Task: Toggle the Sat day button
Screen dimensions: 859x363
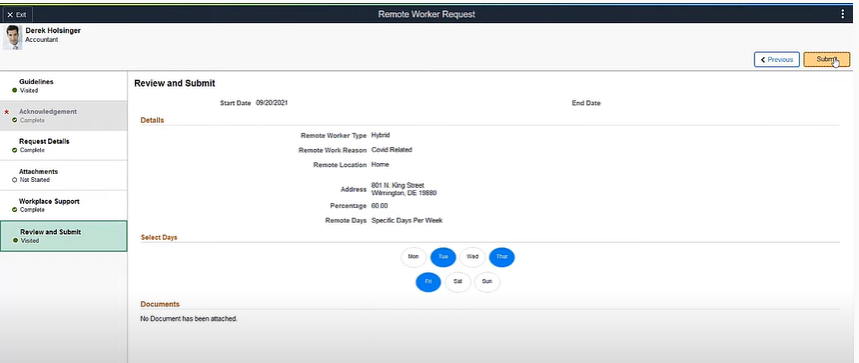Action: (x=458, y=282)
